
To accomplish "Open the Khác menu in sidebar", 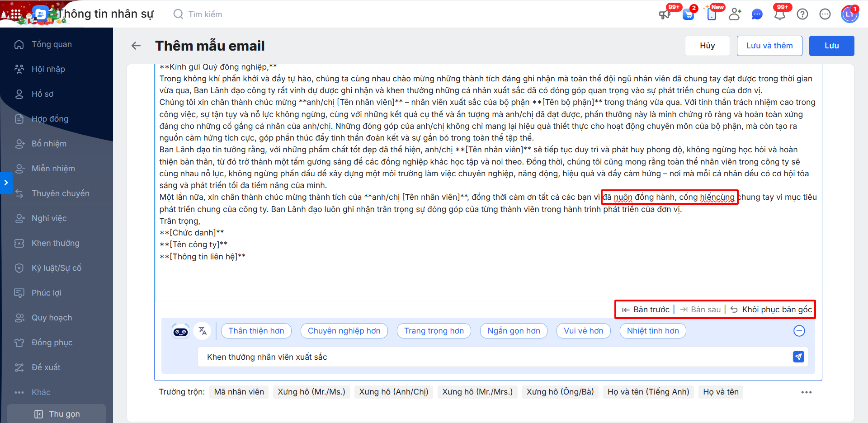I will point(41,392).
